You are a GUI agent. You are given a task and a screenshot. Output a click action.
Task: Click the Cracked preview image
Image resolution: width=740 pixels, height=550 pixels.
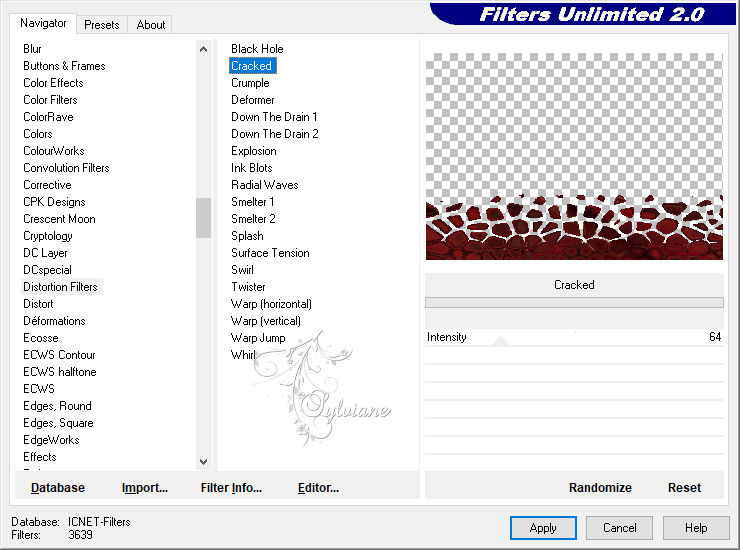coord(574,156)
